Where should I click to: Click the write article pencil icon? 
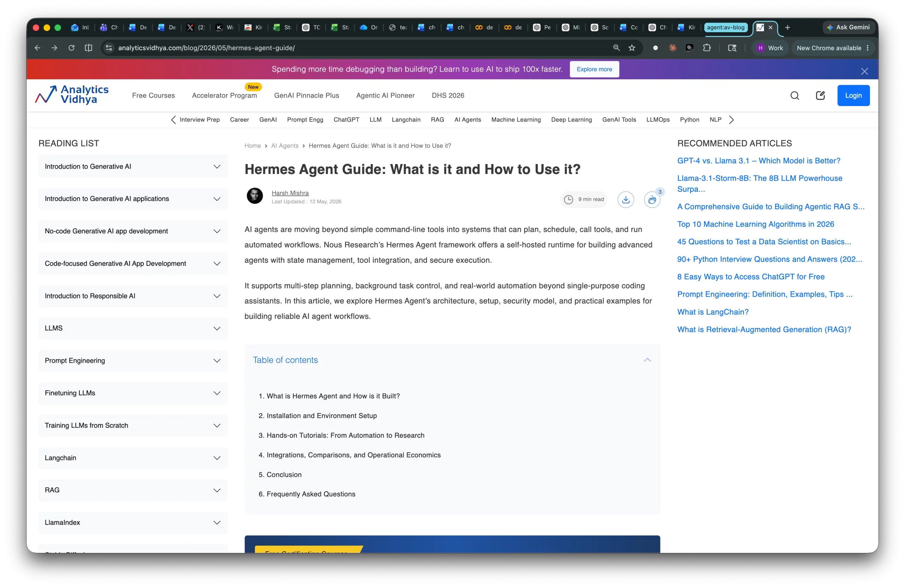(820, 95)
